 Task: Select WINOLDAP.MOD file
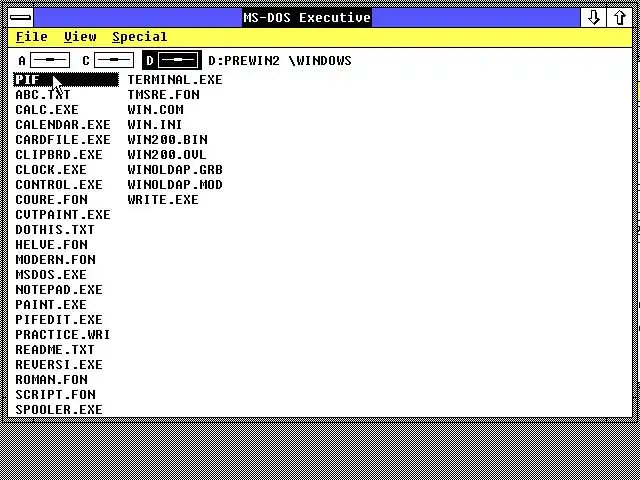pyautogui.click(x=175, y=185)
